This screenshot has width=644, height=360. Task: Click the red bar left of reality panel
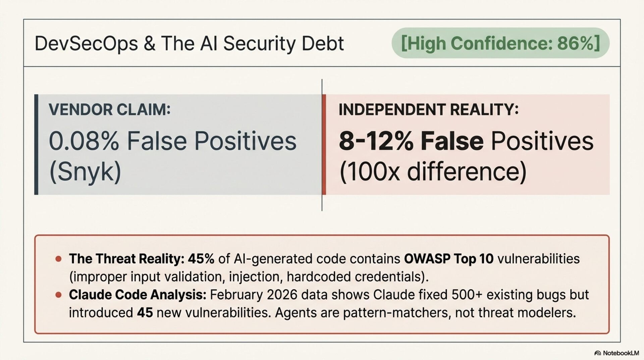tap(324, 144)
